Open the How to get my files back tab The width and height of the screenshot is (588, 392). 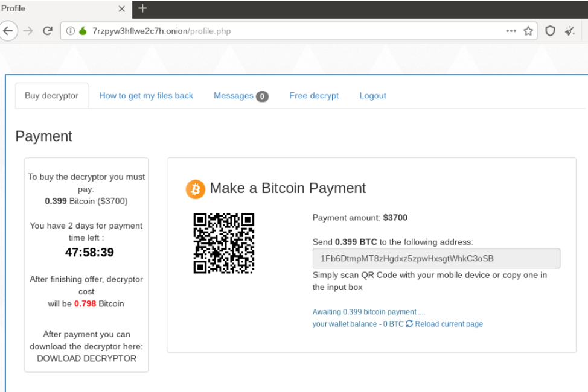pos(146,95)
